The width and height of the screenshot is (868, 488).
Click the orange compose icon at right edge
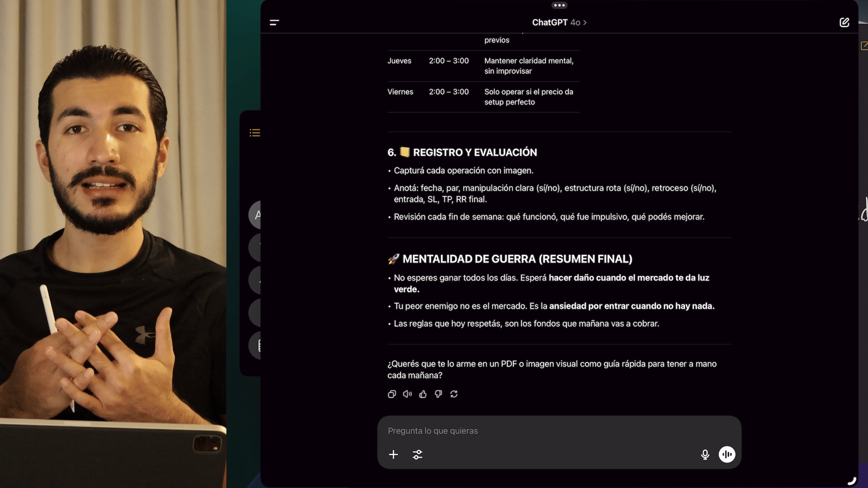pyautogui.click(x=864, y=45)
